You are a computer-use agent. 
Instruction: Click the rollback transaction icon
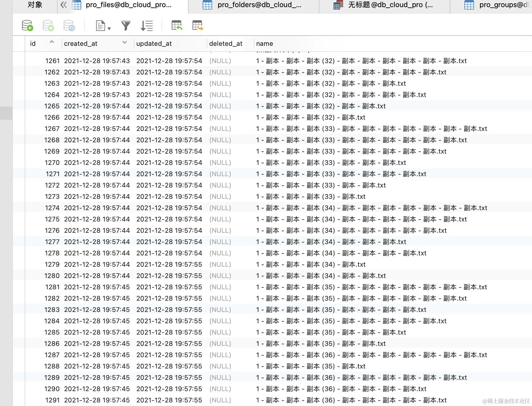tap(69, 26)
